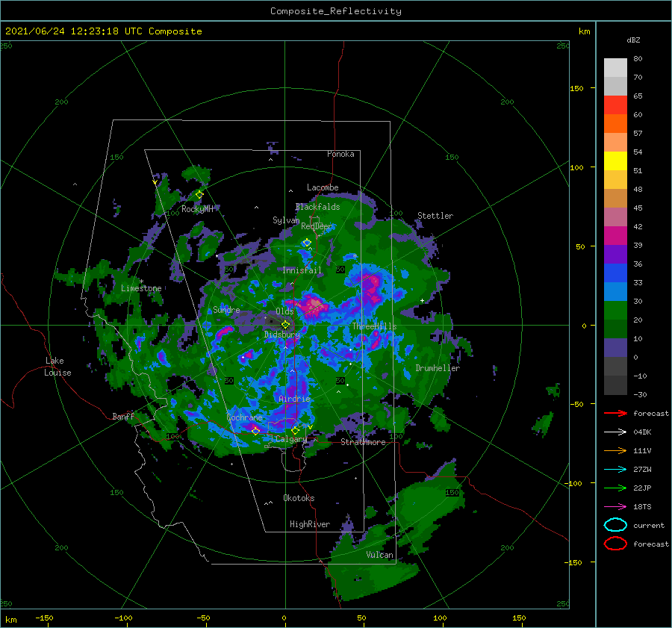The height and width of the screenshot is (628, 672).
Task: Click the yellow diamond marker near RockyMH
Action: (199, 195)
